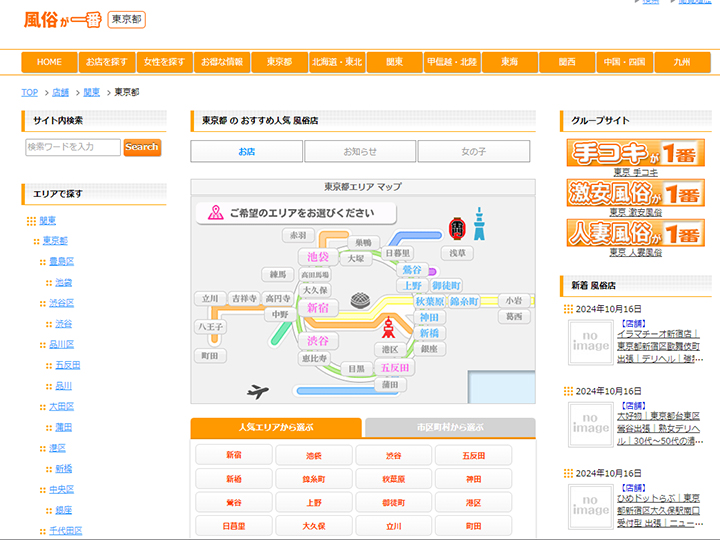The height and width of the screenshot is (540, 720).
Task: Click the pink map pin icon
Action: (215, 213)
